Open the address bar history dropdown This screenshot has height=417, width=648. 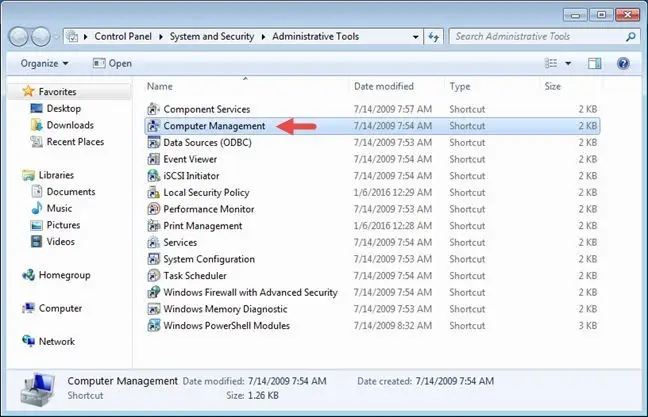[x=415, y=37]
